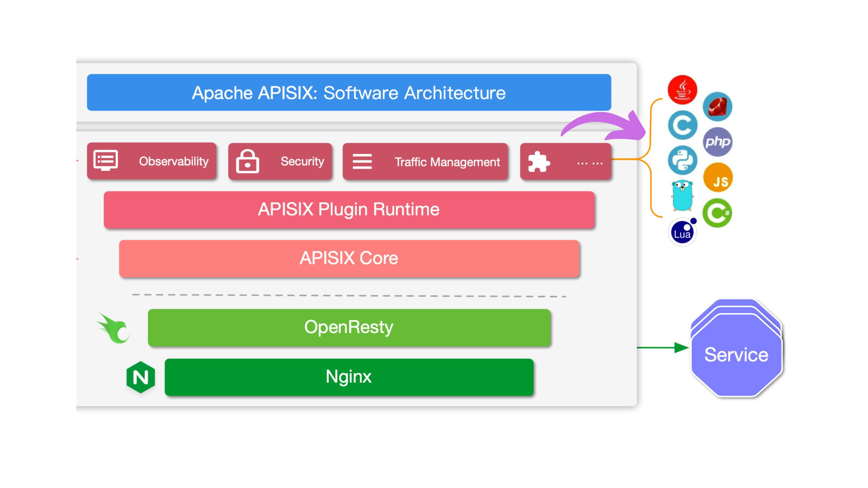This screenshot has width=868, height=488.
Task: Click the Python logo icon
Action: 683,160
